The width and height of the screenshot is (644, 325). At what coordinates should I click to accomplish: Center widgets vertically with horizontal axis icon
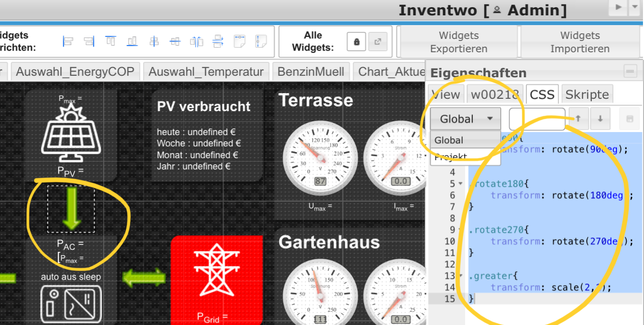point(175,41)
